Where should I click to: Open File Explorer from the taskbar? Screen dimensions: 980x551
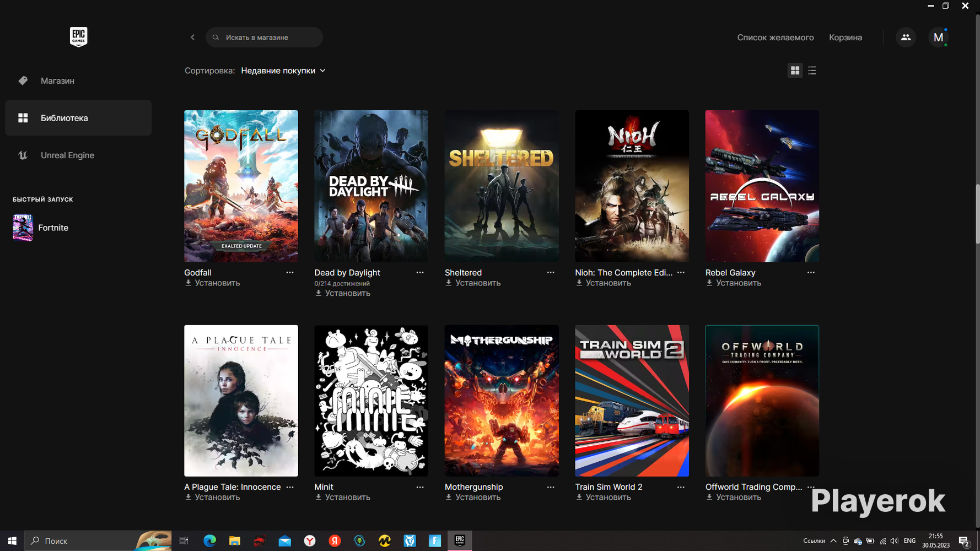tap(234, 541)
